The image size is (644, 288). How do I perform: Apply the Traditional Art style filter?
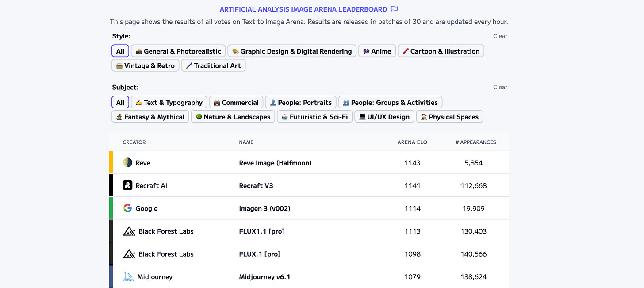[x=213, y=65]
